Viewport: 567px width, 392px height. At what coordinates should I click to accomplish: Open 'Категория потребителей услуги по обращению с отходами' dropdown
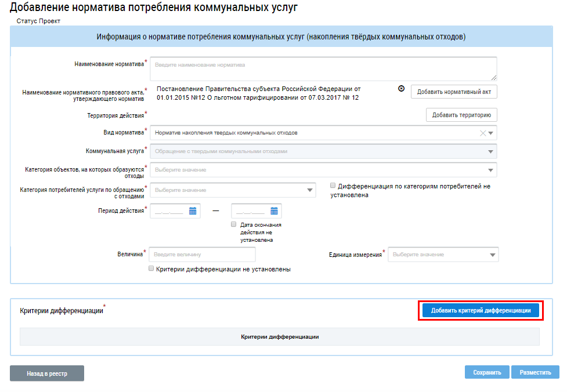point(233,190)
